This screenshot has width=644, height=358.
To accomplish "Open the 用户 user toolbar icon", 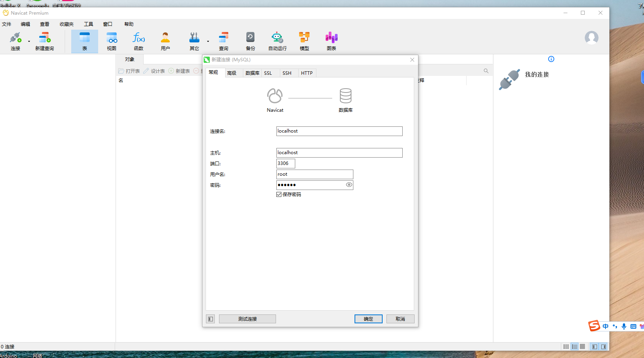I will point(166,41).
